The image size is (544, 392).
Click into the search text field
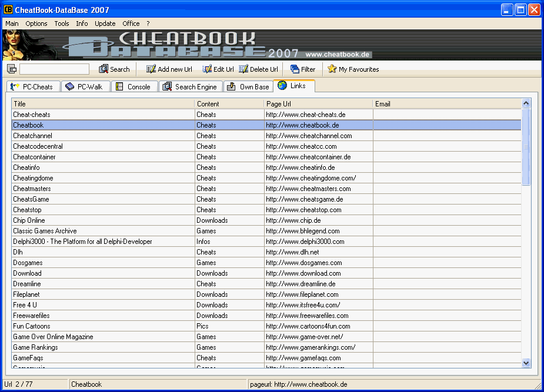coord(54,69)
